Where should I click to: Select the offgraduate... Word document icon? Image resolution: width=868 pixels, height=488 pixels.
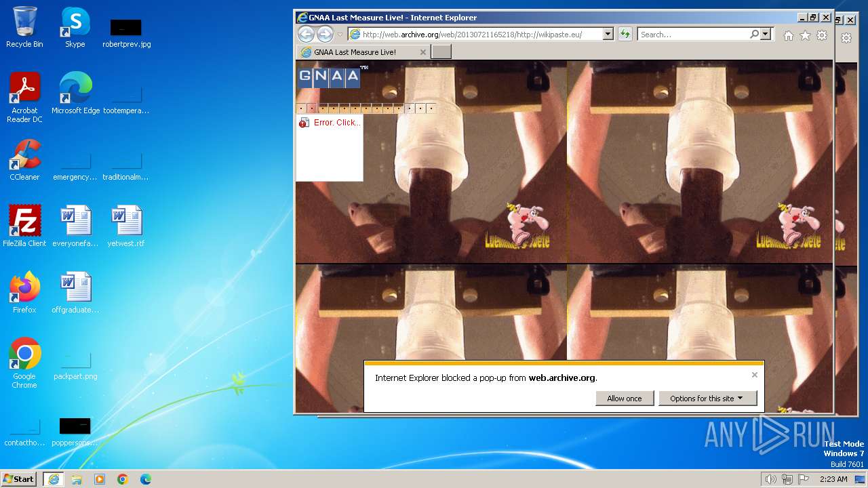pyautogui.click(x=75, y=293)
